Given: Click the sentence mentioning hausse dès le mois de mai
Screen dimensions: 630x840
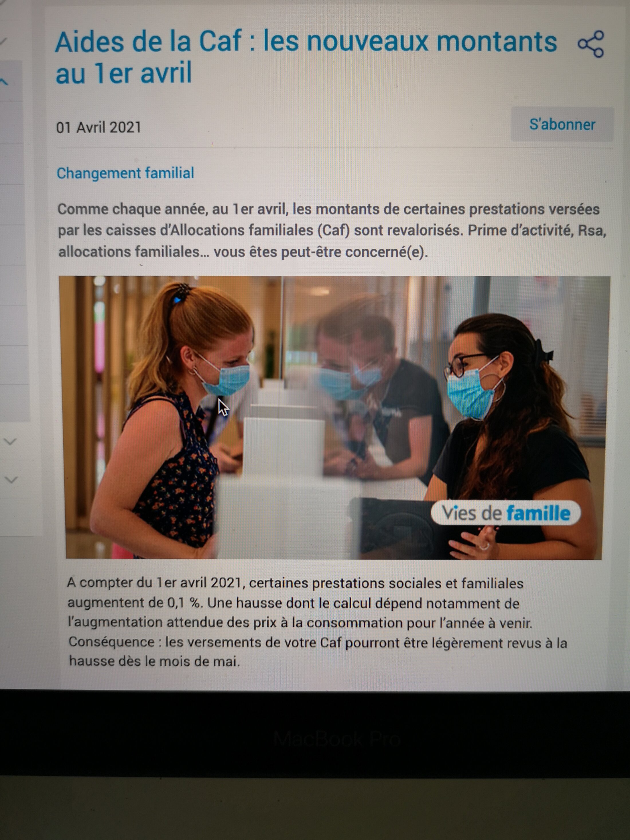Looking at the screenshot, I should pos(318,652).
